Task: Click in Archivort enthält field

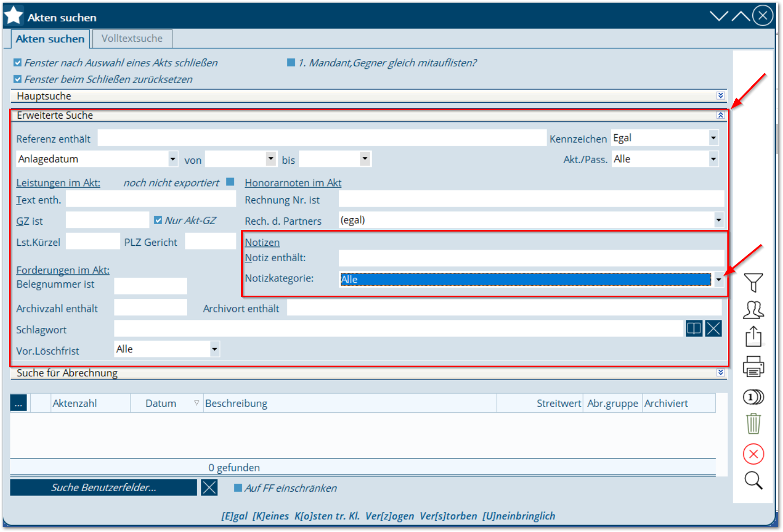Action: [x=504, y=307]
